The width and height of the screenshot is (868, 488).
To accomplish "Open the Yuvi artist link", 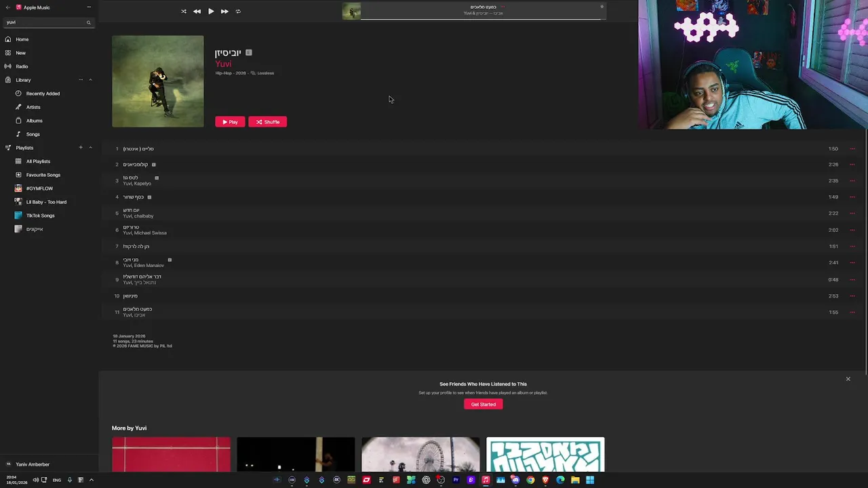I will point(223,64).
